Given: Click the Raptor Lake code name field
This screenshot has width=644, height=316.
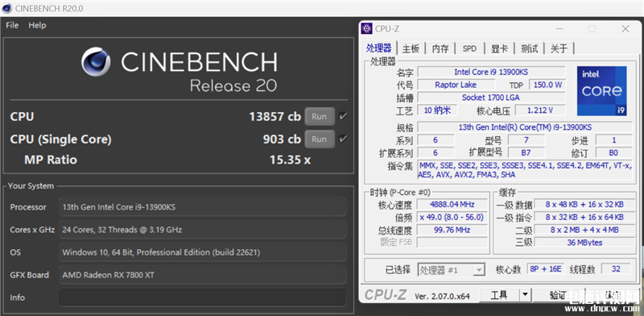Looking at the screenshot, I should click(456, 85).
